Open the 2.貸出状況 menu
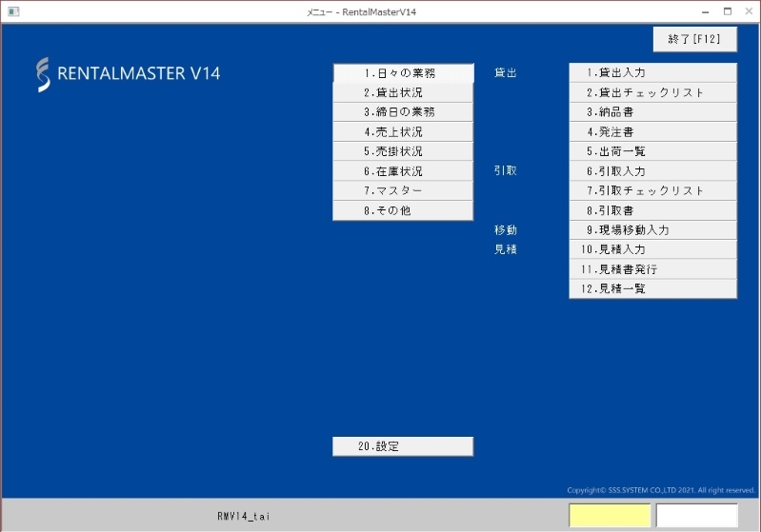761x532 pixels. coord(403,93)
